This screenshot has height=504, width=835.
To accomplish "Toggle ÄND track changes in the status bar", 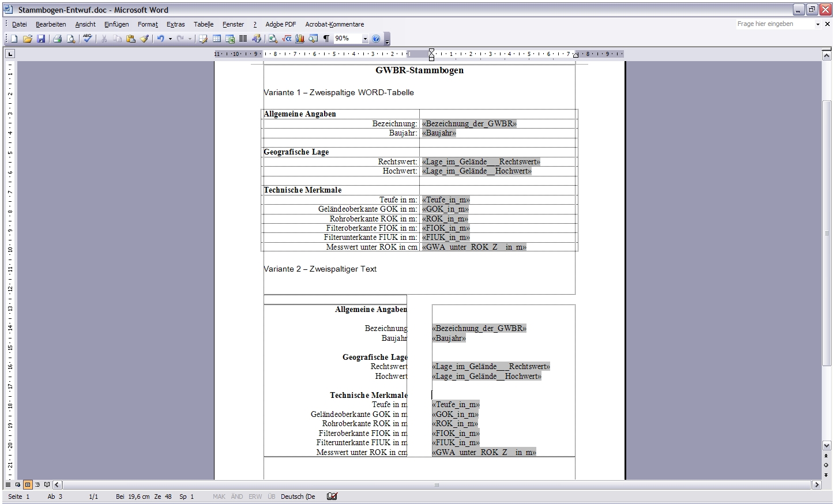I will pyautogui.click(x=237, y=497).
